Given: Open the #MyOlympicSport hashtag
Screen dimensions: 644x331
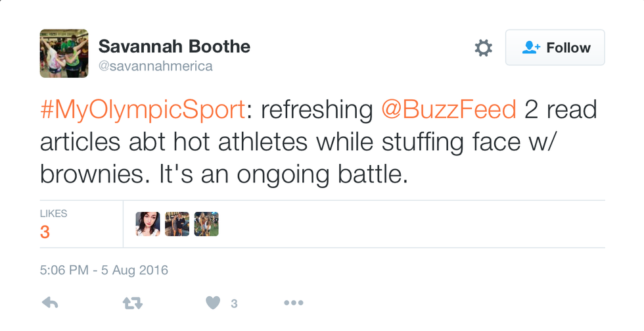Looking at the screenshot, I should coord(143,111).
